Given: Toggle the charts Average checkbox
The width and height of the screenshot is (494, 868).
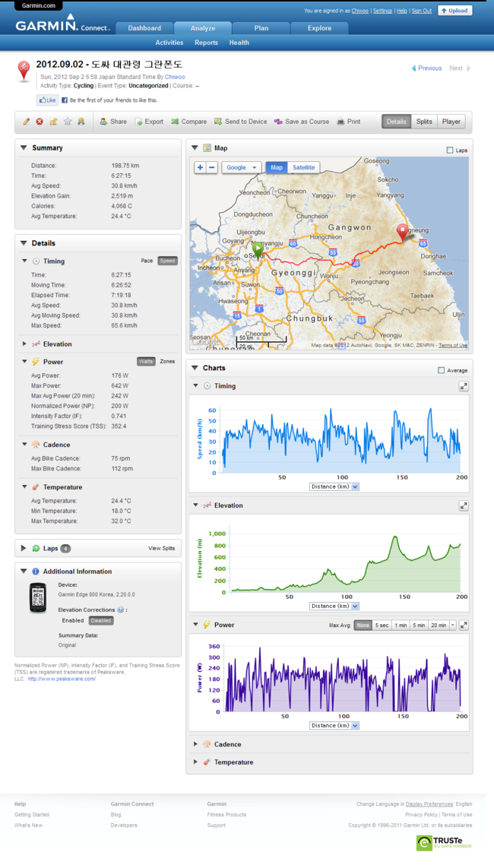Looking at the screenshot, I should (441, 370).
